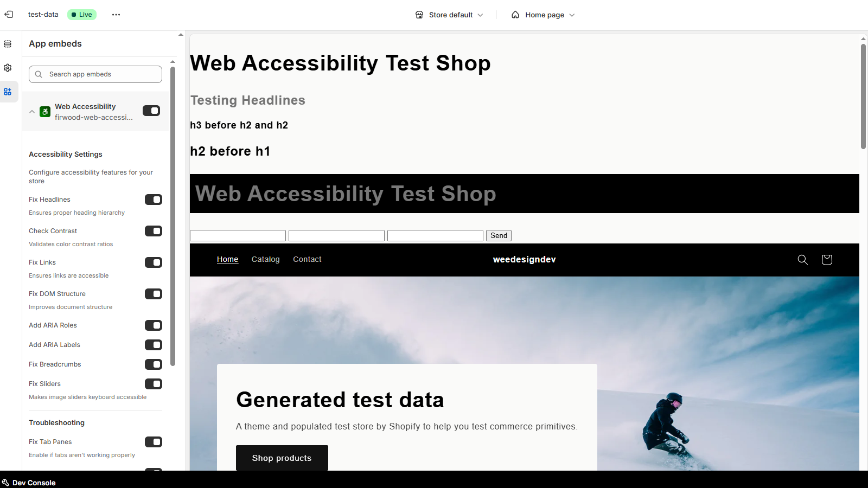Click the Shop products button
The height and width of the screenshot is (488, 868).
[x=282, y=458]
